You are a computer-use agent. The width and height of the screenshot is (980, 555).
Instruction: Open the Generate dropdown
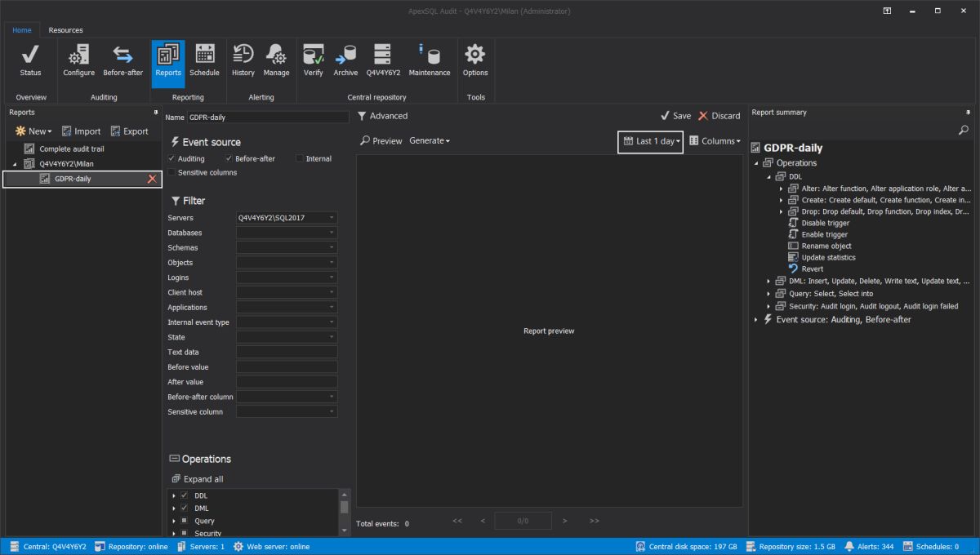coord(430,140)
